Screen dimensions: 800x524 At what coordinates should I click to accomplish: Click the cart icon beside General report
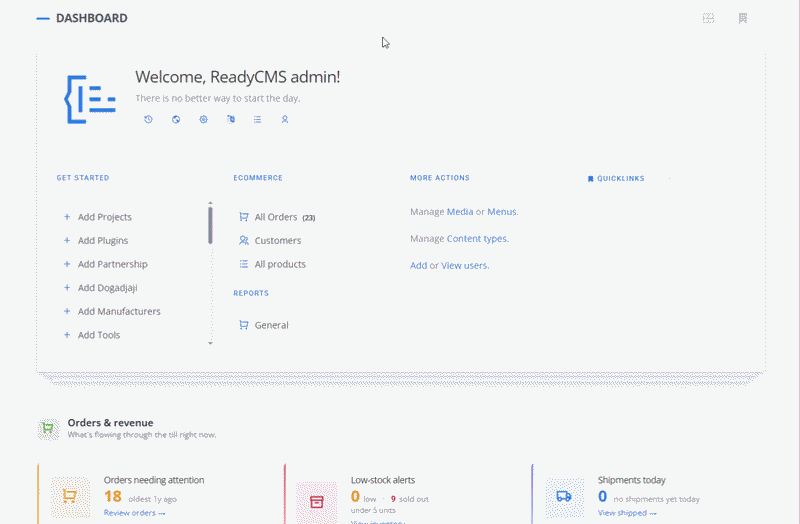coord(244,325)
